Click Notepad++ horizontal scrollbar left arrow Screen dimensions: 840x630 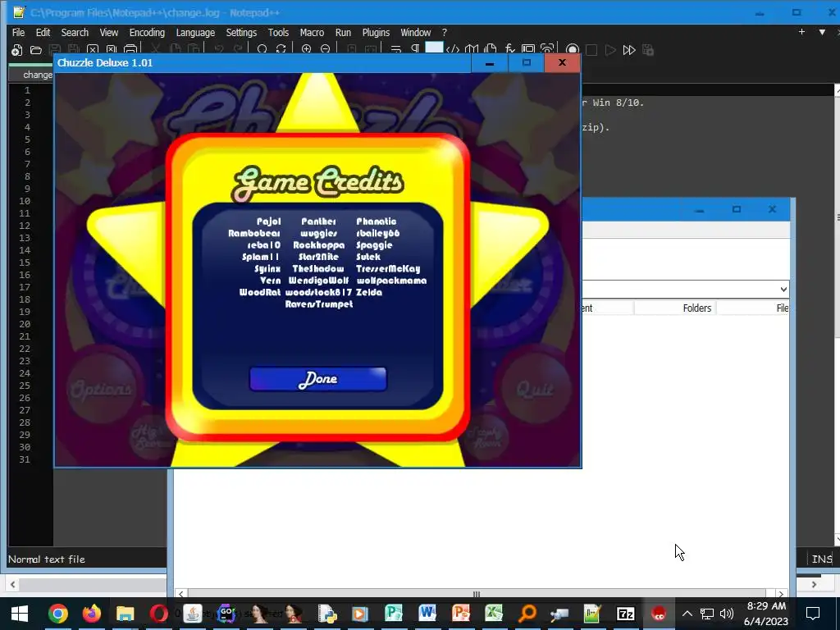(x=13, y=584)
